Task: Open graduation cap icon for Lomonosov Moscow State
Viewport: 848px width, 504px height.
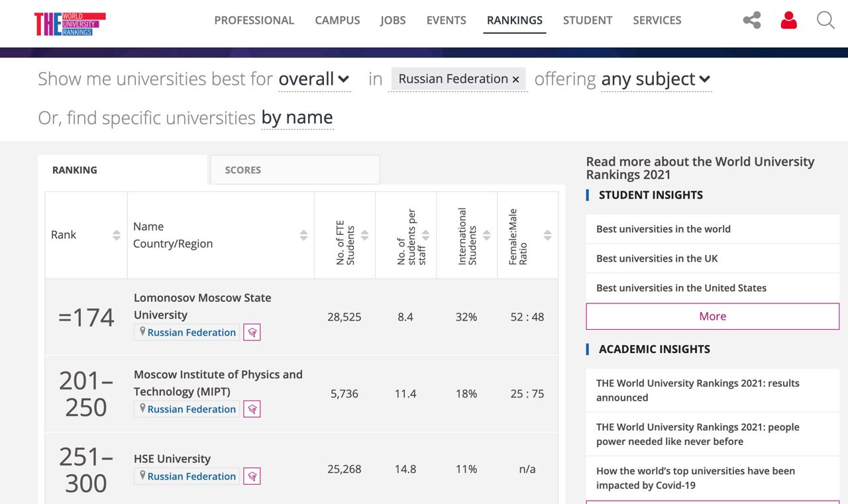Action: coord(252,332)
